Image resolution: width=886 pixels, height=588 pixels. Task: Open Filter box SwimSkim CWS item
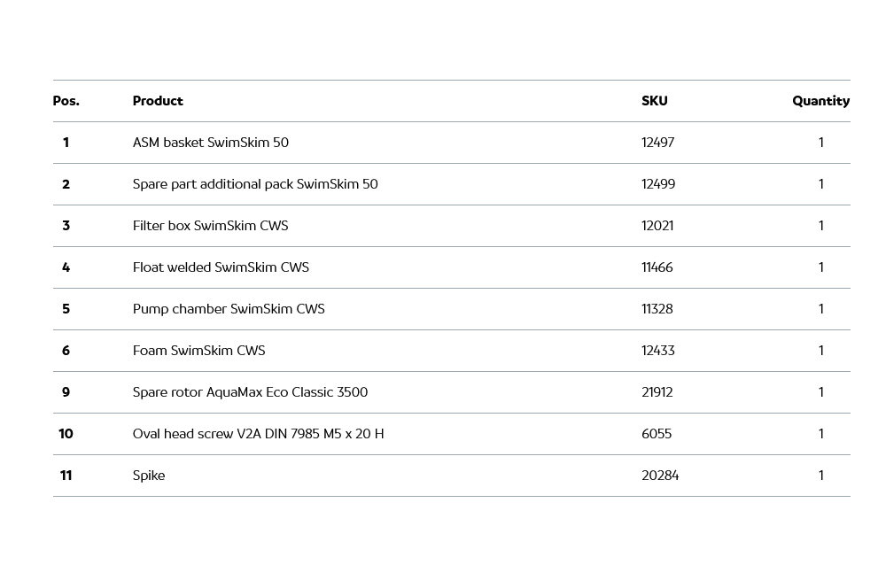(210, 226)
